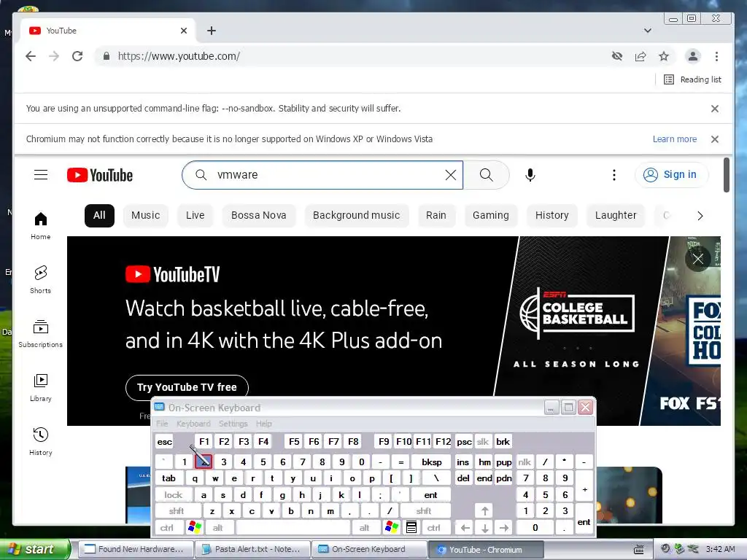Screen dimensions: 747x560
Task: Open a new browser tab
Action: [x=212, y=31]
